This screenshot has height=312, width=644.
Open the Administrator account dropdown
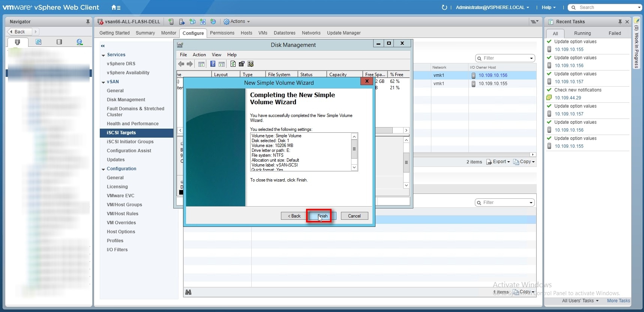click(492, 7)
